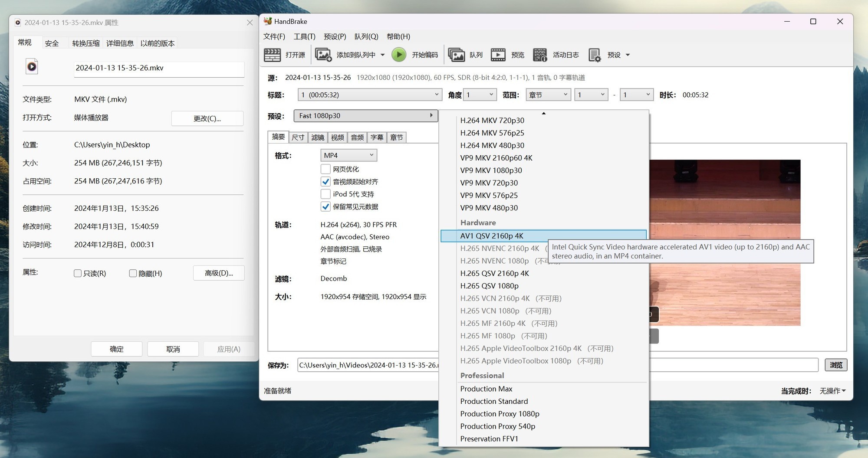This screenshot has width=868, height=458.
Task: Switch to the 章节 tab
Action: (x=396, y=137)
